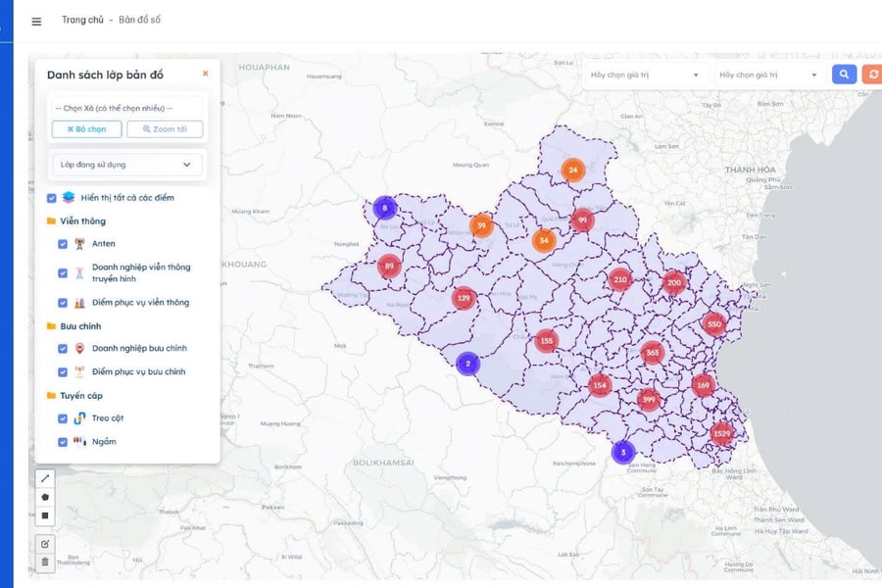Select the draw rectangle tool

(44, 515)
